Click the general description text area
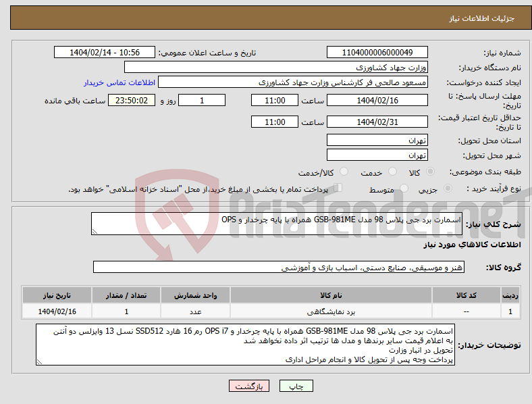The image size is (532, 404). coord(277,224)
